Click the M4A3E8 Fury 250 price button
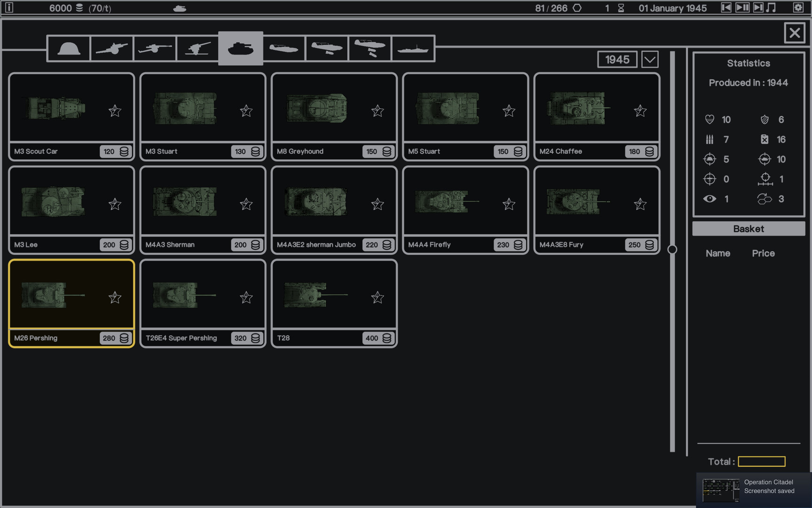812x508 pixels. 640,245
